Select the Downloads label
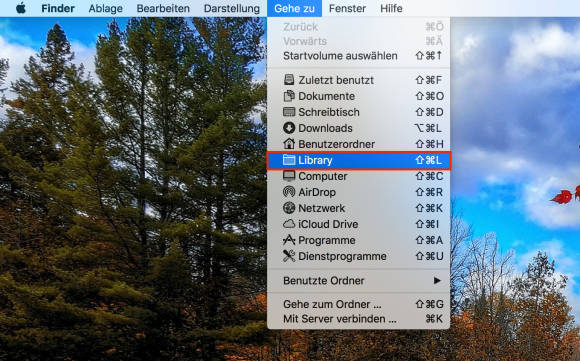Screen dimensions: 580x361 tap(326, 128)
